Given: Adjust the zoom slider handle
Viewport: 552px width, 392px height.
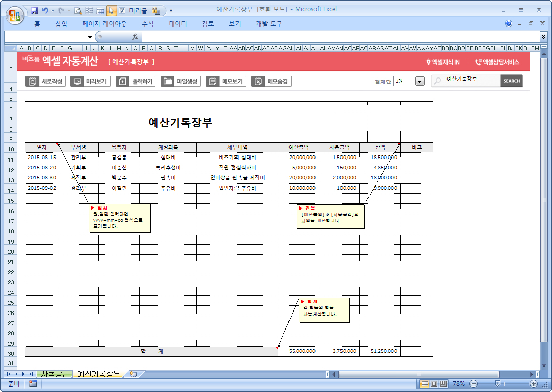Looking at the screenshot, I should coord(497,383).
